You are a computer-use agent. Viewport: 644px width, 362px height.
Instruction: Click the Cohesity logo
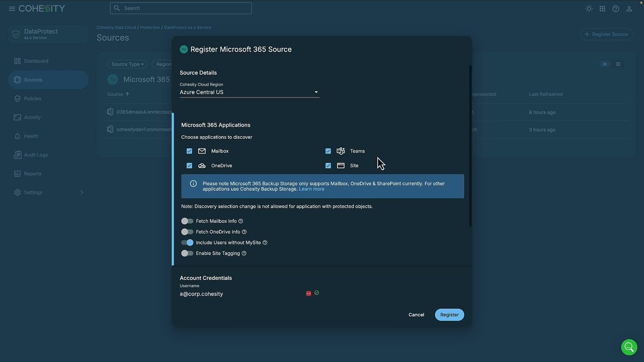[42, 9]
